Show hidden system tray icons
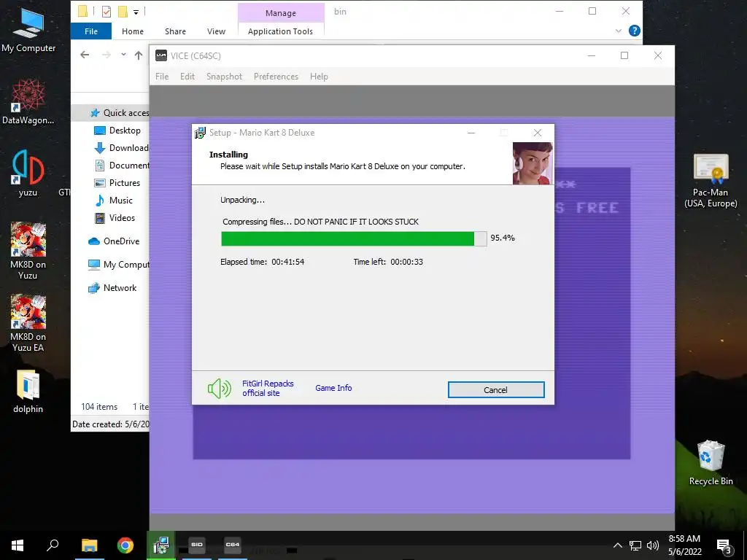Viewport: 747px width, 560px height. pyautogui.click(x=617, y=545)
